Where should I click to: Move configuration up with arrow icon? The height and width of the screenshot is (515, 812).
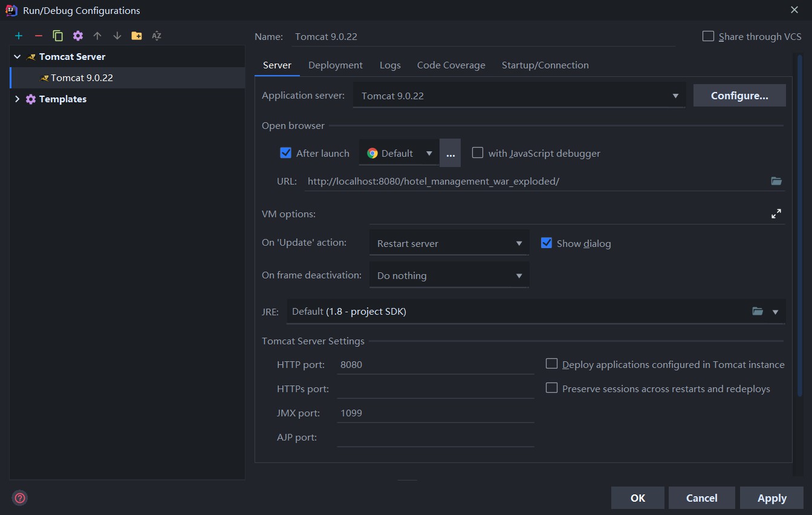point(97,36)
